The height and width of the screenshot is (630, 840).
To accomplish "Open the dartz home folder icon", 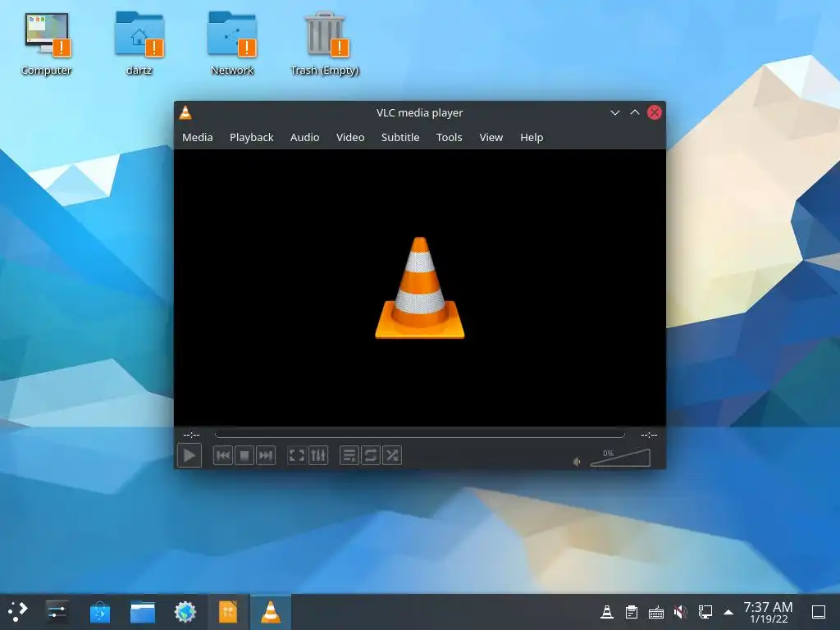I will coord(139,44).
